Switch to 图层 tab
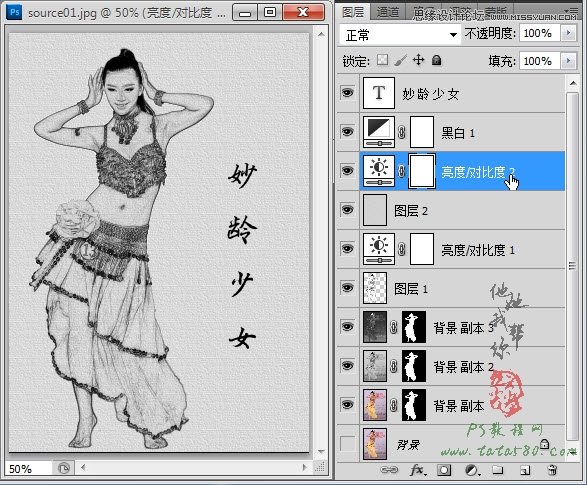This screenshot has width=587, height=485. pos(353,12)
